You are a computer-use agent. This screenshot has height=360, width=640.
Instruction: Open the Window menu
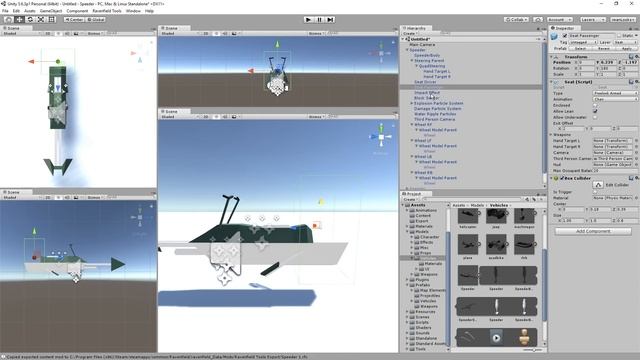pyautogui.click(x=133, y=11)
